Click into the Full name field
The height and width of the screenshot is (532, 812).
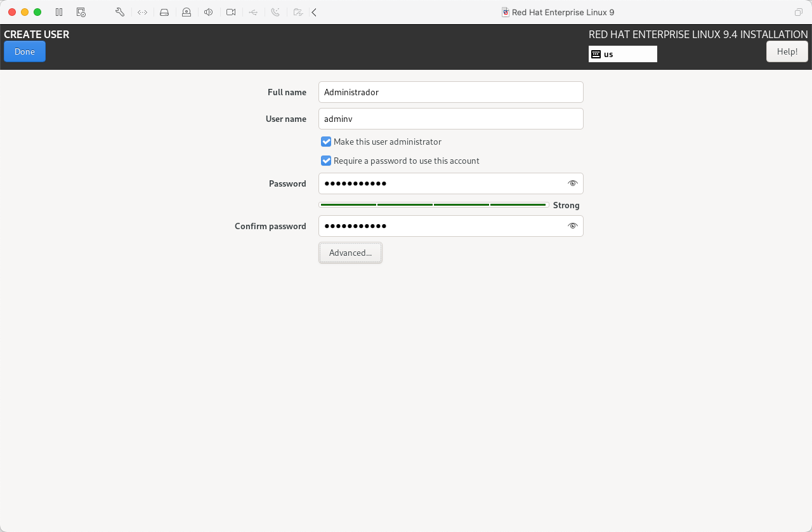450,92
